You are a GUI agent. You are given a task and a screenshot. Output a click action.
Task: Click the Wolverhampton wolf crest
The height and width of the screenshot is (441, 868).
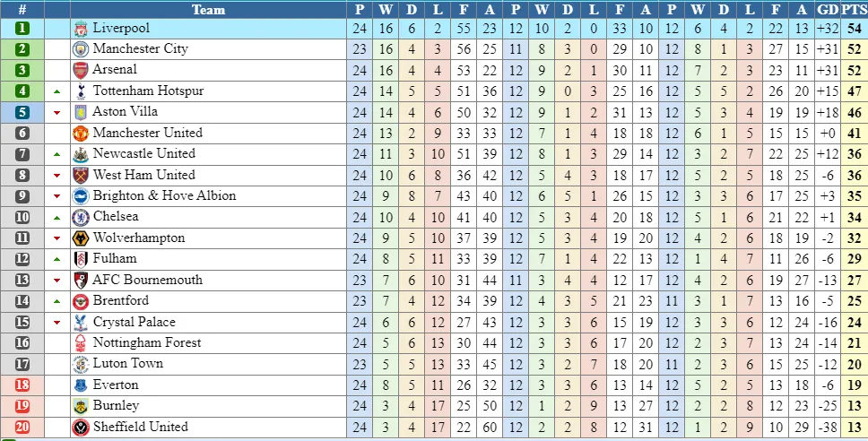[81, 238]
